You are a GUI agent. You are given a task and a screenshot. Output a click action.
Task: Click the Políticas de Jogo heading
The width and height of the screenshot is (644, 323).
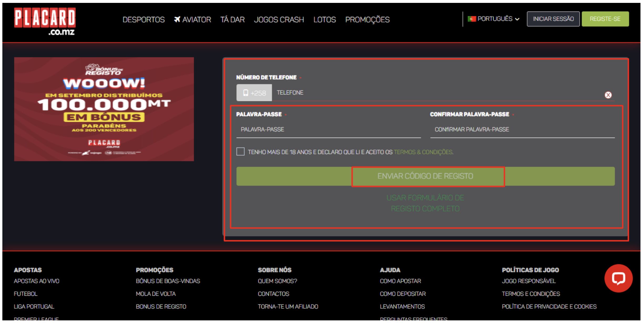tap(530, 270)
